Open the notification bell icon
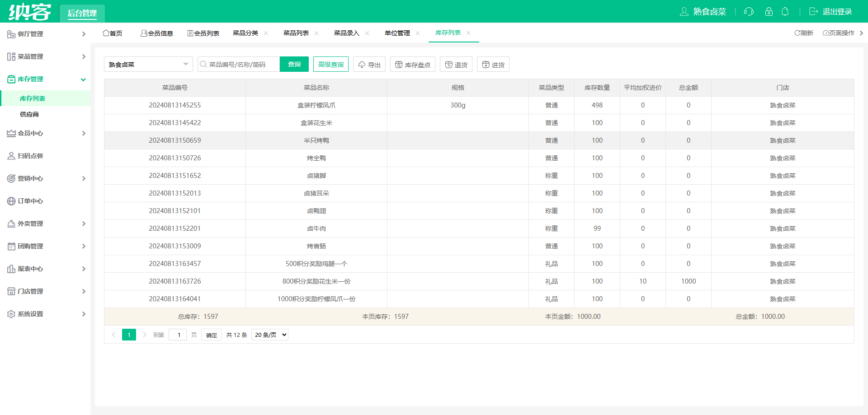 point(785,12)
